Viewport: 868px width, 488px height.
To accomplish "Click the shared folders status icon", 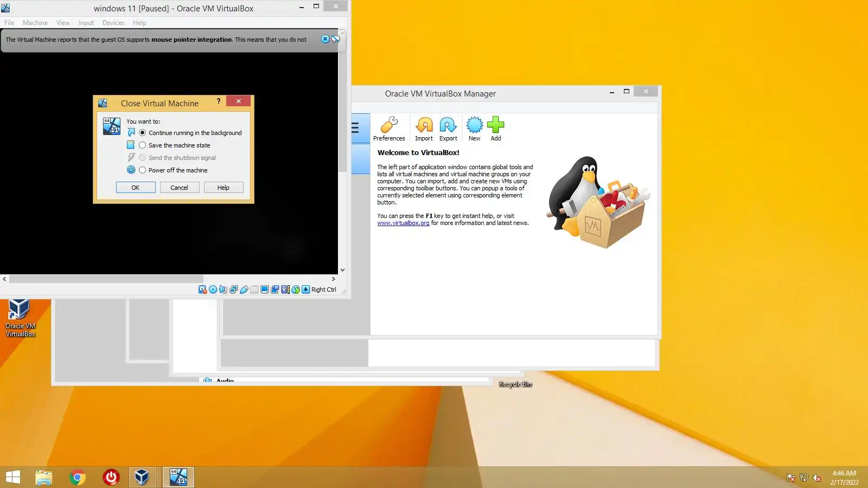I will pos(254,290).
